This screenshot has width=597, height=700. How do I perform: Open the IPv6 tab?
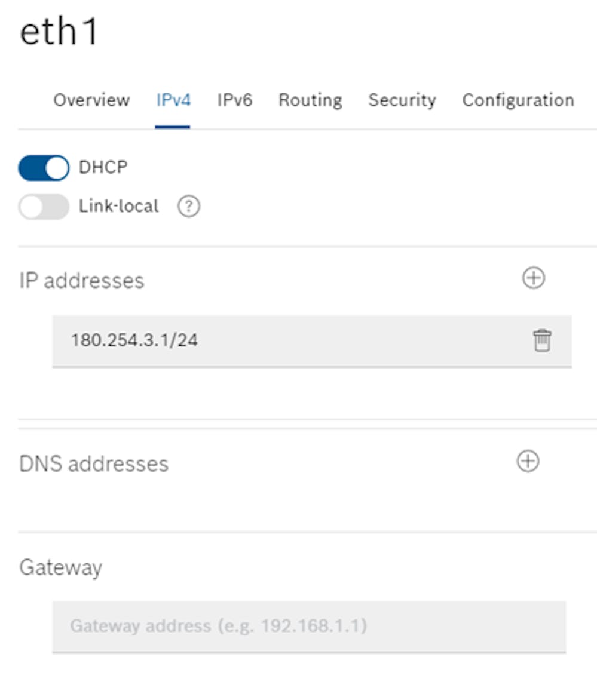pos(235,100)
